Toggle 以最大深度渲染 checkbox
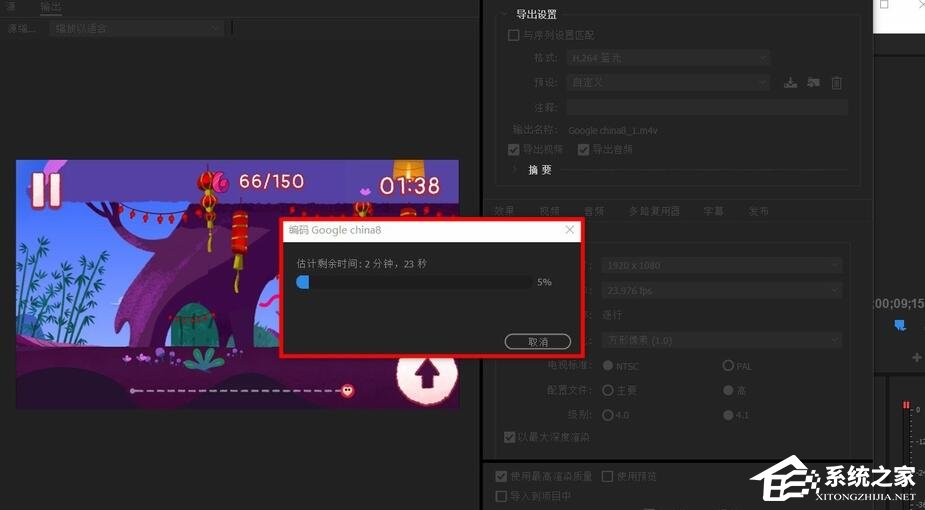925x510 pixels. point(509,437)
